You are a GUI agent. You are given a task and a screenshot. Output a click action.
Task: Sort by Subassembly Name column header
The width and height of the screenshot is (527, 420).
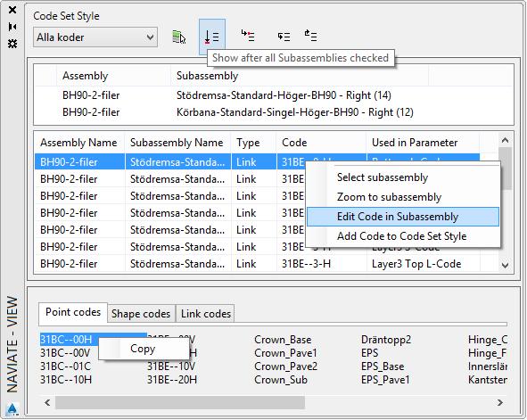(x=177, y=143)
